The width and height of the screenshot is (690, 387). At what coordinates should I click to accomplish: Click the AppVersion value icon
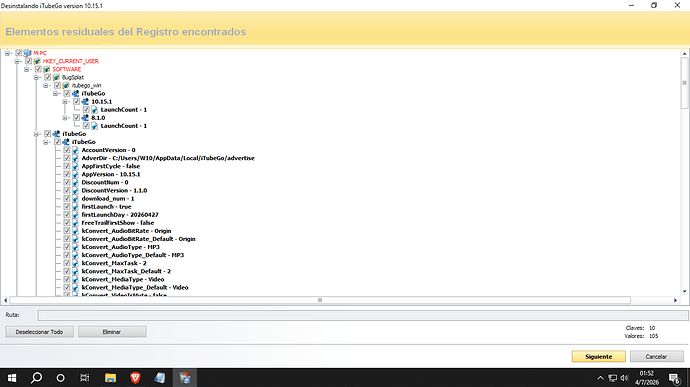[x=76, y=174]
